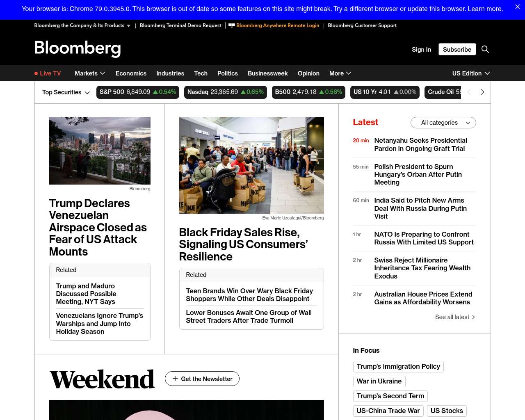
Task: Open the US Edition selector
Action: pos(471,73)
